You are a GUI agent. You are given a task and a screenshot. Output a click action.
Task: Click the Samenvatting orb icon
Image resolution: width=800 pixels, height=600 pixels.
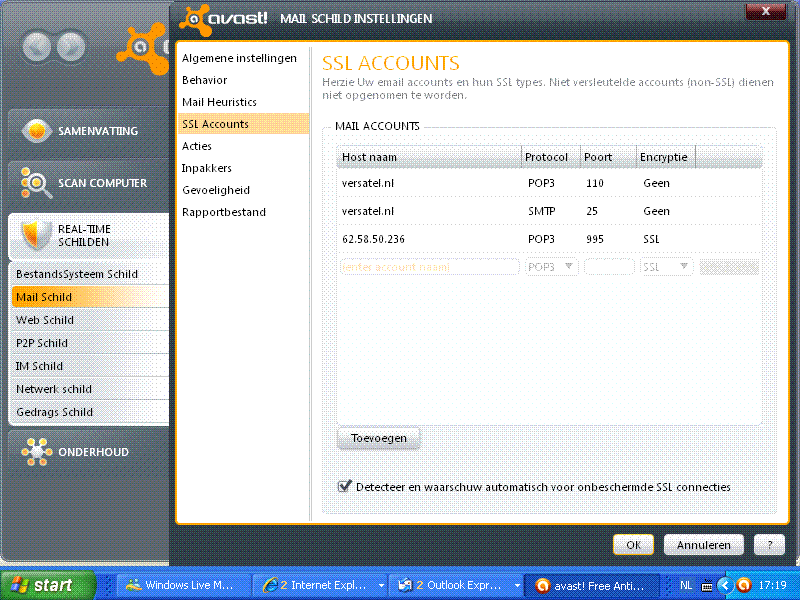(36, 131)
